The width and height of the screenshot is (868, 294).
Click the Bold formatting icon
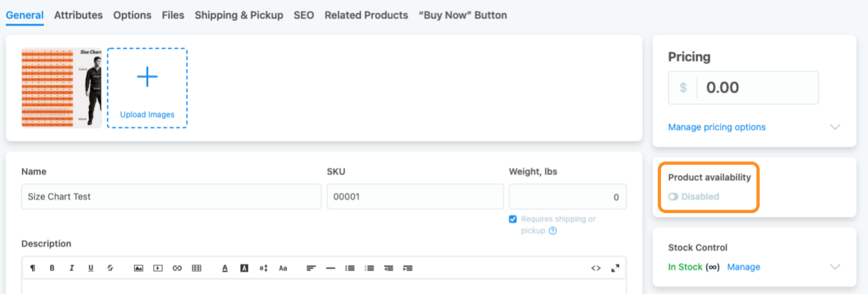point(52,268)
